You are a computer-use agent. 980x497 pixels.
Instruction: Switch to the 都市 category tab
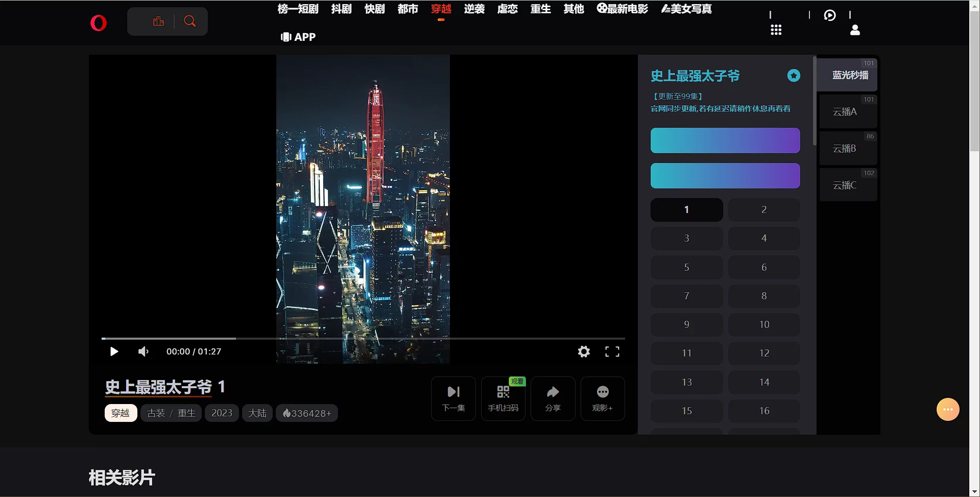coord(408,9)
